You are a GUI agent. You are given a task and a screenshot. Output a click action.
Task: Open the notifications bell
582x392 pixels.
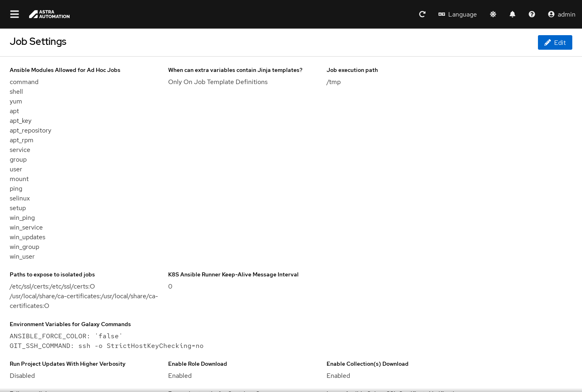tap(512, 14)
